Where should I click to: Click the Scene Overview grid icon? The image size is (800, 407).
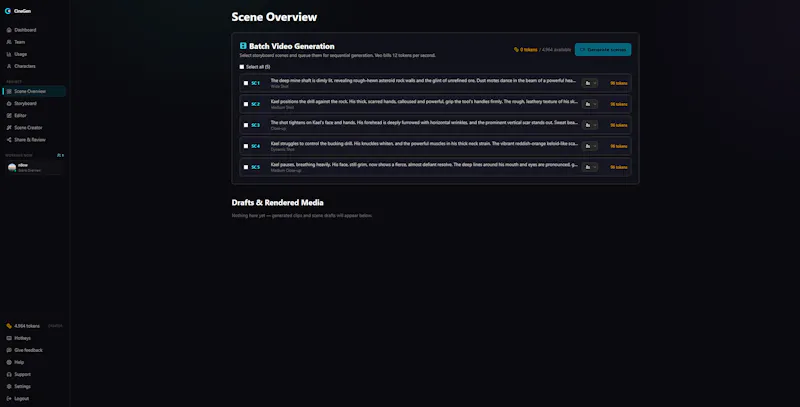click(x=9, y=91)
